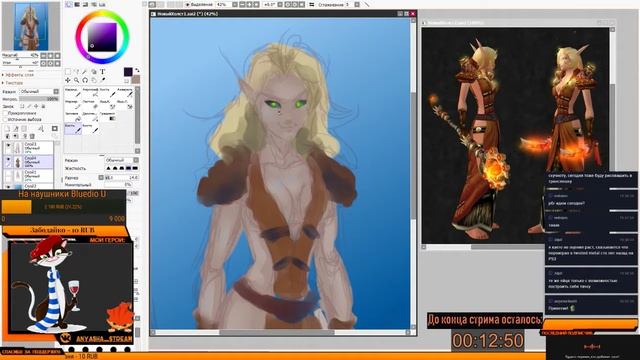Select the rectangular Selection tool
This screenshot has height=360, width=640.
click(68, 72)
